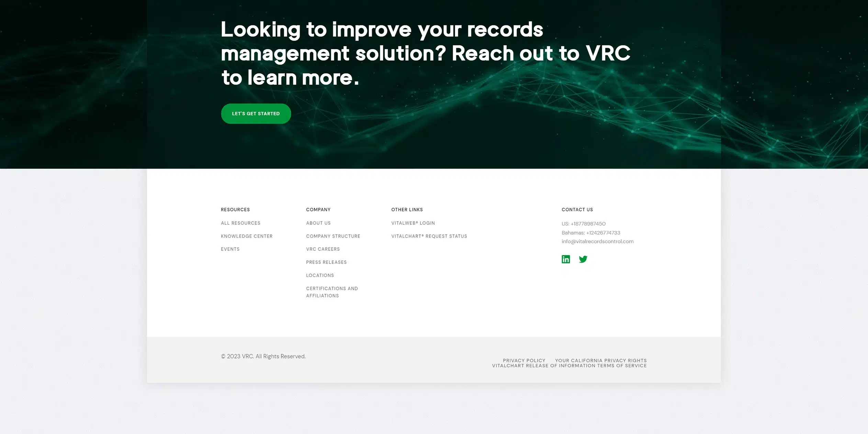Viewport: 868px width, 434px height.
Task: Open Certifications and Affiliations page
Action: (x=331, y=292)
